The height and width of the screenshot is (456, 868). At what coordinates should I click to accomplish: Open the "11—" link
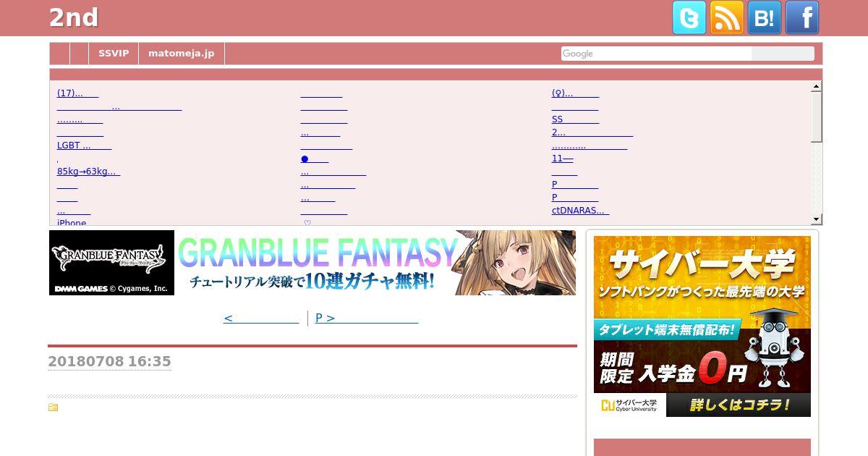coord(562,159)
